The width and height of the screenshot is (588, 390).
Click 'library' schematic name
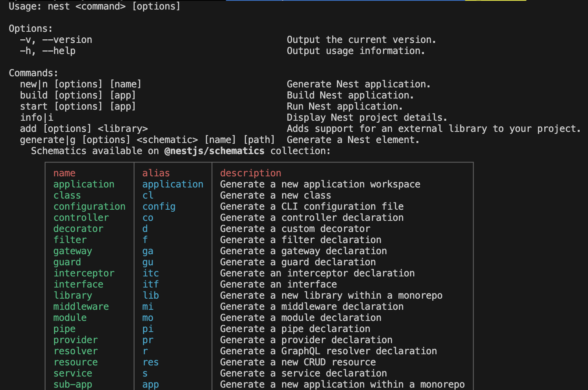click(x=73, y=295)
